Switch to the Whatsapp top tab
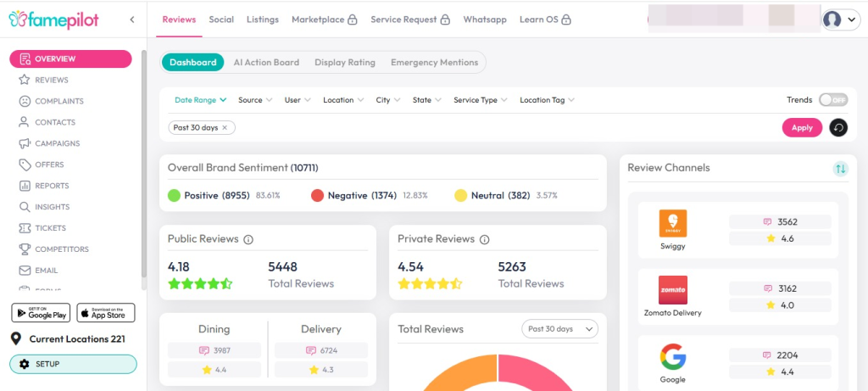868x391 pixels. 485,20
